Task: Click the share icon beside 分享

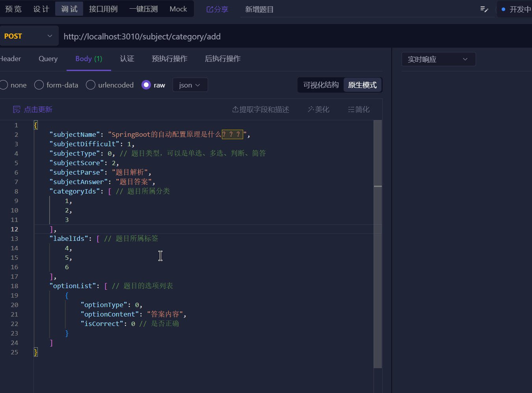Action: click(x=210, y=9)
